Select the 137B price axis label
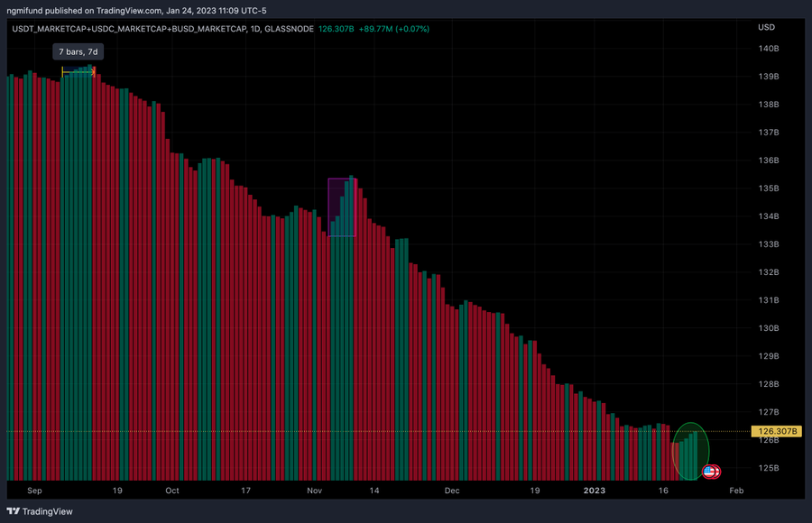Viewport: 812px width, 523px height. pyautogui.click(x=769, y=133)
